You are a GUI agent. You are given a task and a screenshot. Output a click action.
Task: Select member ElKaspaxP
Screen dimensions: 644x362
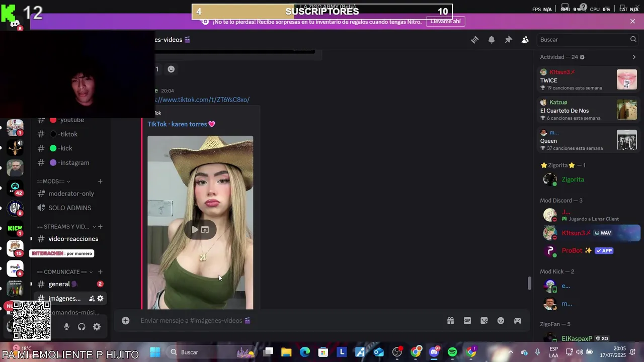[588, 338]
